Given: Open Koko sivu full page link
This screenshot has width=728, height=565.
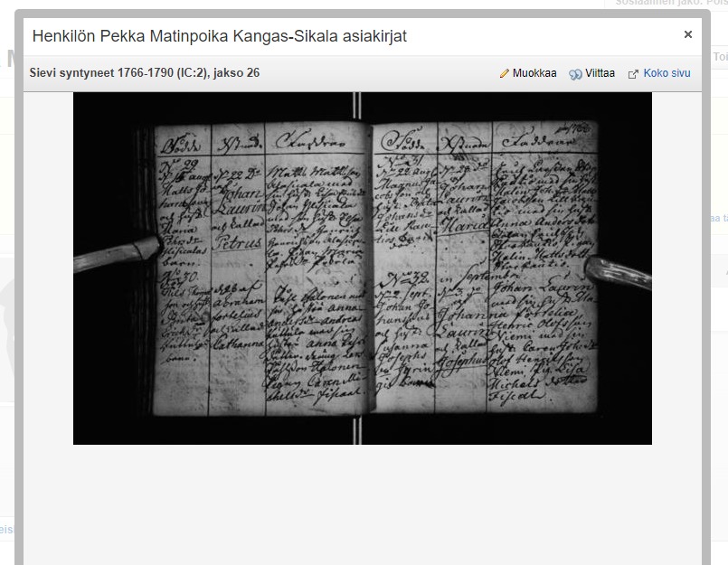Looking at the screenshot, I should click(667, 73).
